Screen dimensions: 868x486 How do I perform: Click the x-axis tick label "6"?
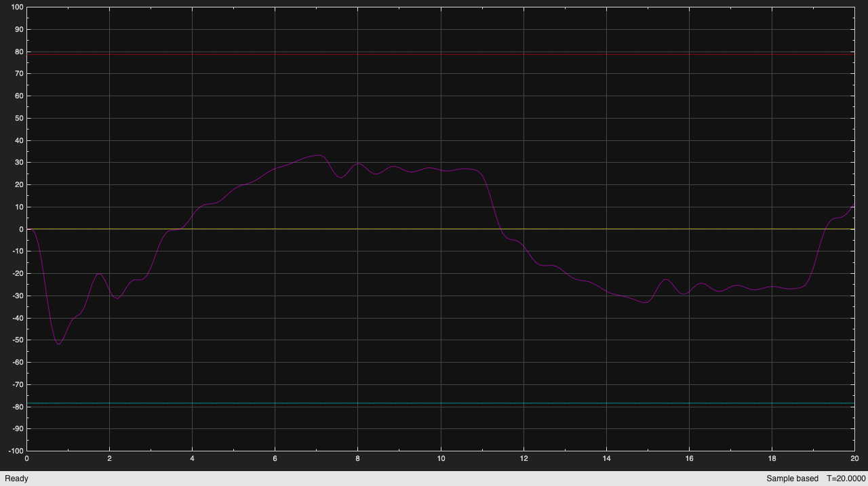coord(275,458)
